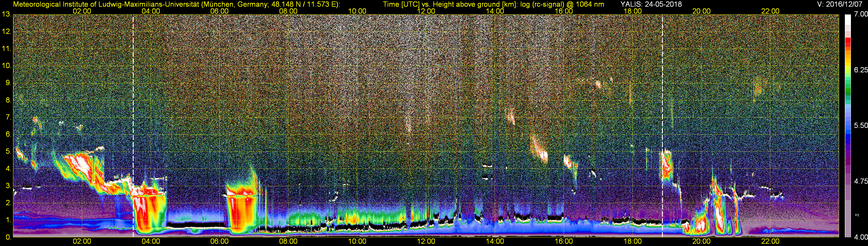Click the 20:00 label on the upper time axis

coord(702,11)
